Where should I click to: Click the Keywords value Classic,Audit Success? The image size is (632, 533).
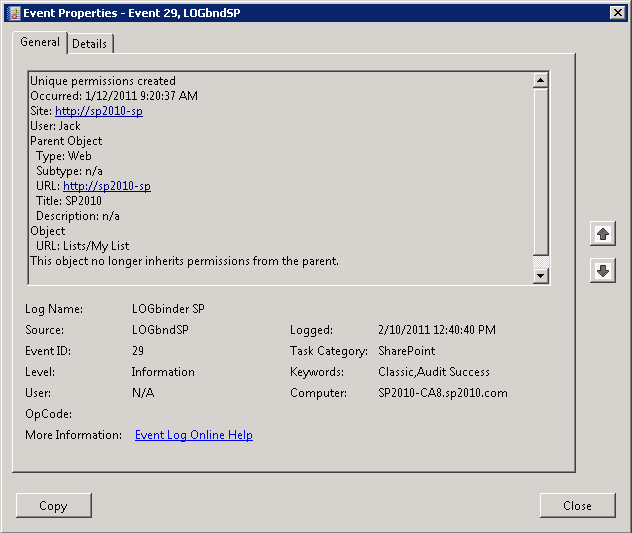[x=435, y=372]
